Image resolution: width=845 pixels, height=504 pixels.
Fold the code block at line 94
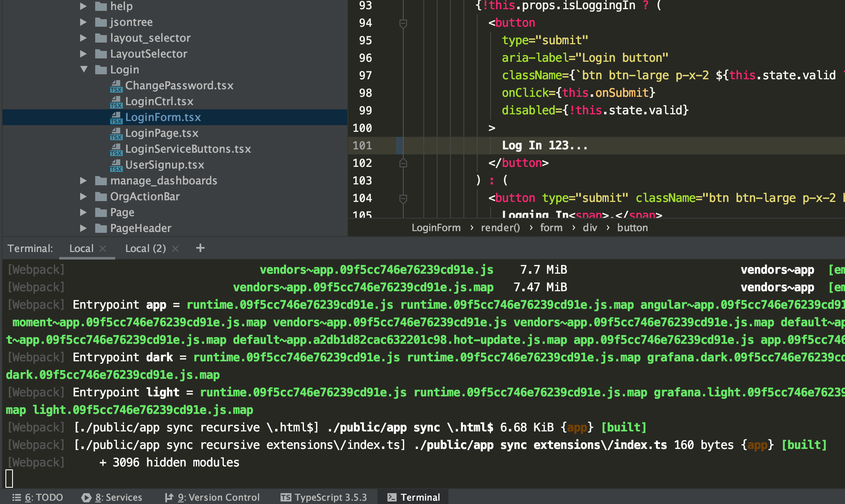coord(403,23)
